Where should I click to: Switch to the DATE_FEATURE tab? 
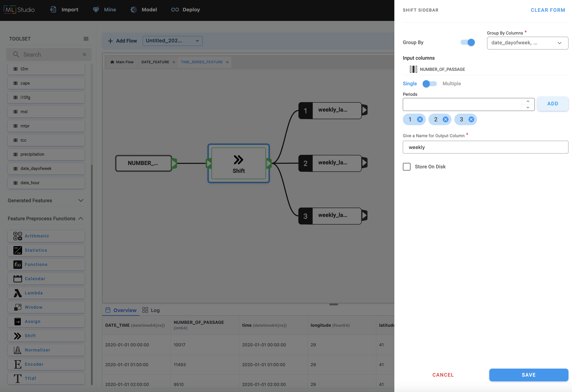pos(155,62)
